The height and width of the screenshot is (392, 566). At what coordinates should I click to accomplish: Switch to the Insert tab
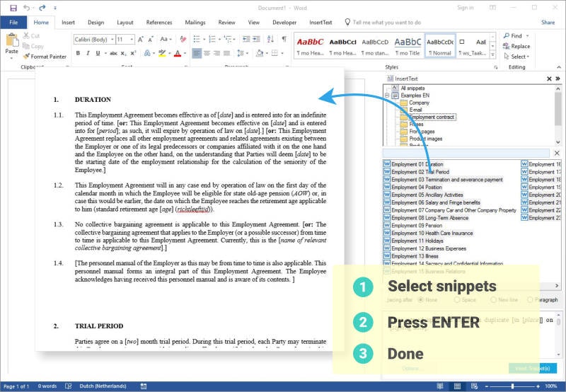tap(68, 23)
